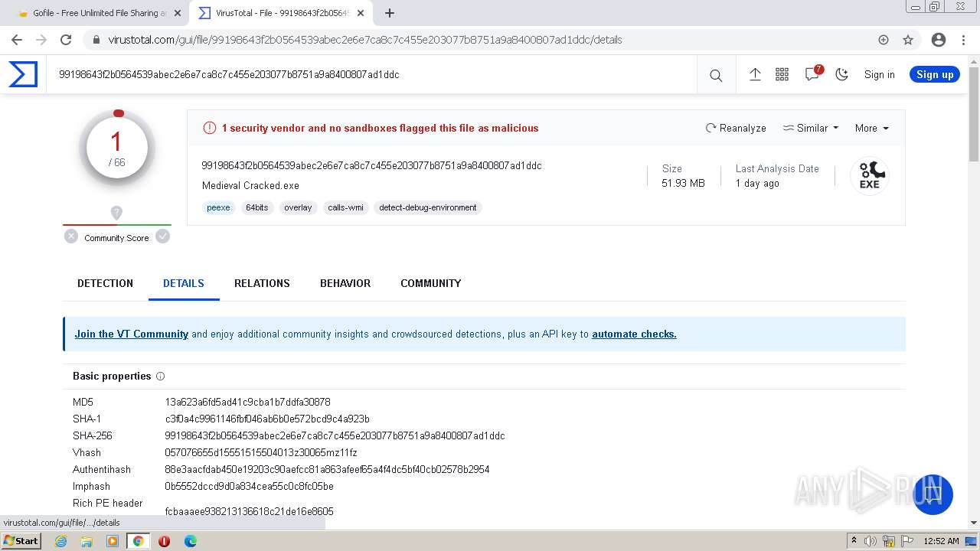Click the EXE file type icon
Viewport: 980px width, 551px height.
[869, 175]
